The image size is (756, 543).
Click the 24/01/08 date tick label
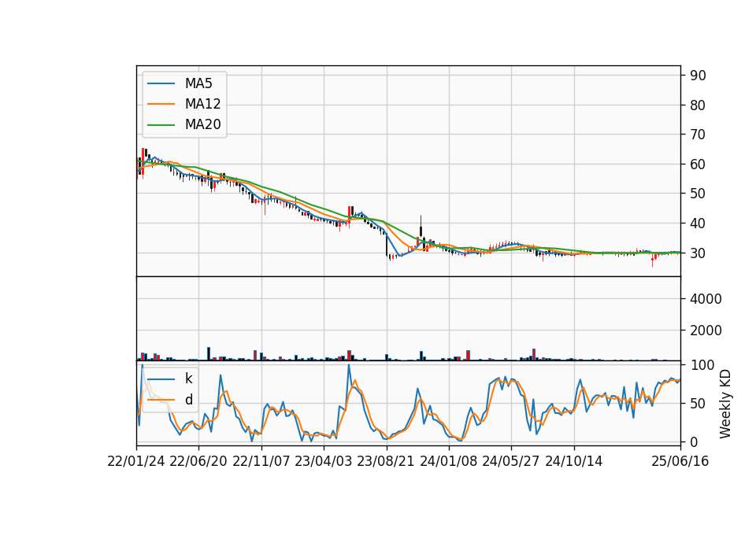[x=449, y=461]
